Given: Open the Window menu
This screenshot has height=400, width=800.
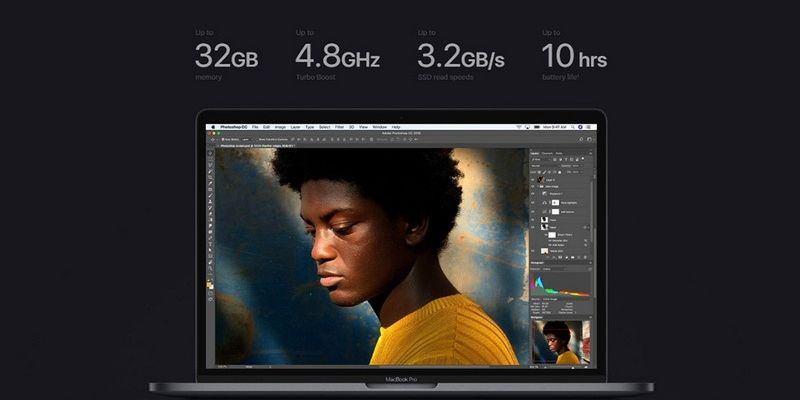Looking at the screenshot, I should [x=380, y=127].
